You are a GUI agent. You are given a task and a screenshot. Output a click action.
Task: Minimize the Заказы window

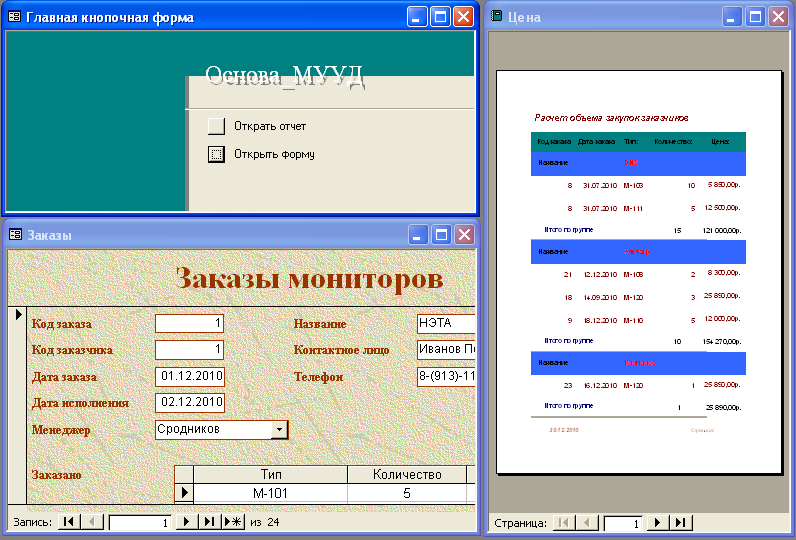pos(418,235)
